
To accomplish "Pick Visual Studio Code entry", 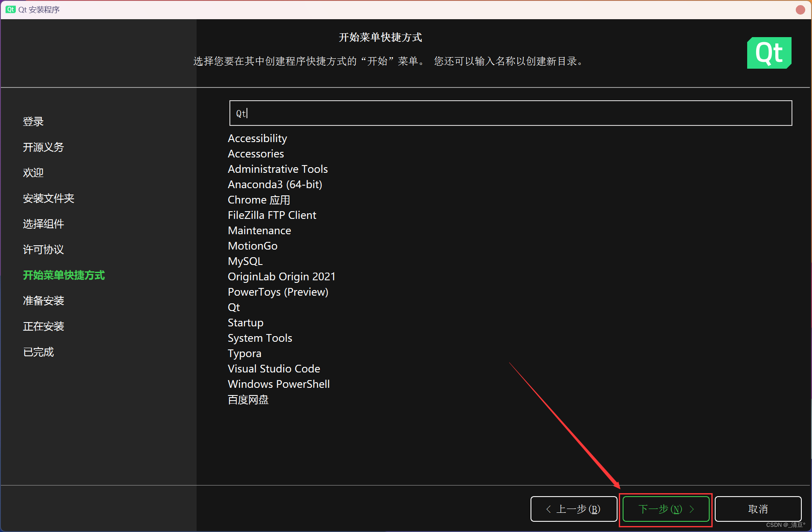I will pos(274,369).
